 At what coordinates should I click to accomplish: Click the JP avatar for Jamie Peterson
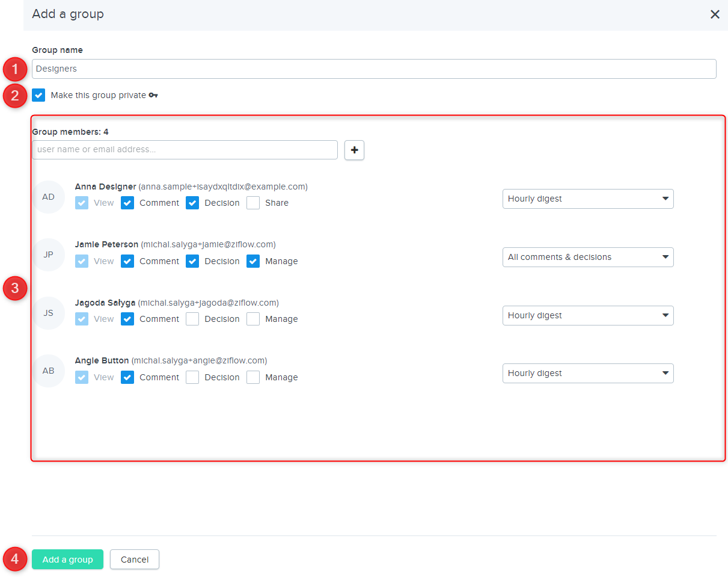(x=48, y=255)
